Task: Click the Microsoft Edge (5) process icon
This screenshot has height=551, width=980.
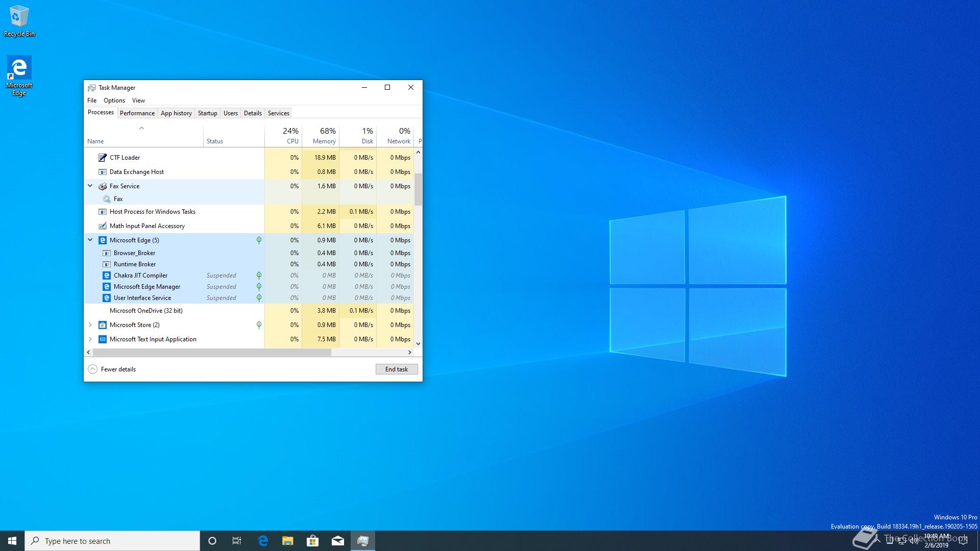Action: pyautogui.click(x=103, y=240)
